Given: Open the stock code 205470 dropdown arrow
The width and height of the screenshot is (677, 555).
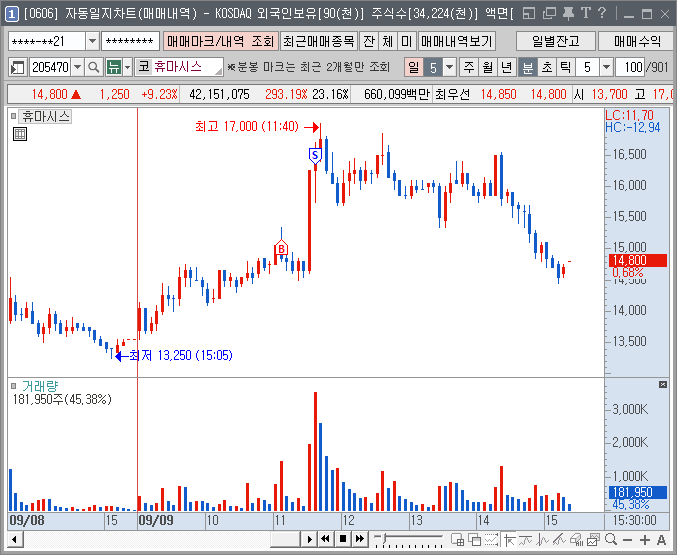Looking at the screenshot, I should tap(77, 67).
